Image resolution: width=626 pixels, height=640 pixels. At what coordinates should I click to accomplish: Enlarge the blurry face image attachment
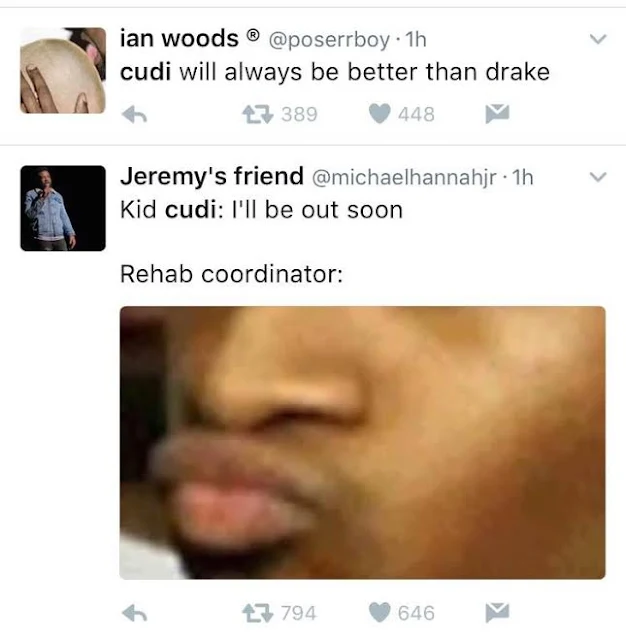click(362, 442)
